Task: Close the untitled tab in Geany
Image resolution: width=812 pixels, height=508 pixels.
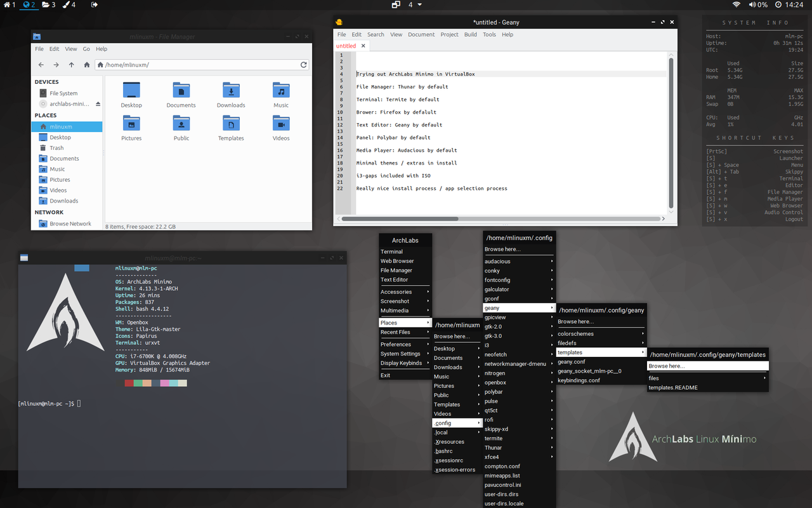Action: pyautogui.click(x=363, y=46)
